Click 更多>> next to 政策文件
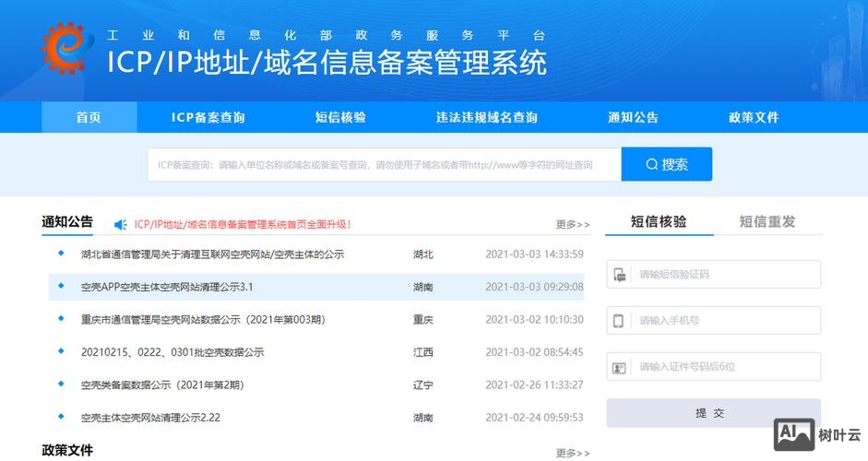868x461 pixels. point(573,453)
